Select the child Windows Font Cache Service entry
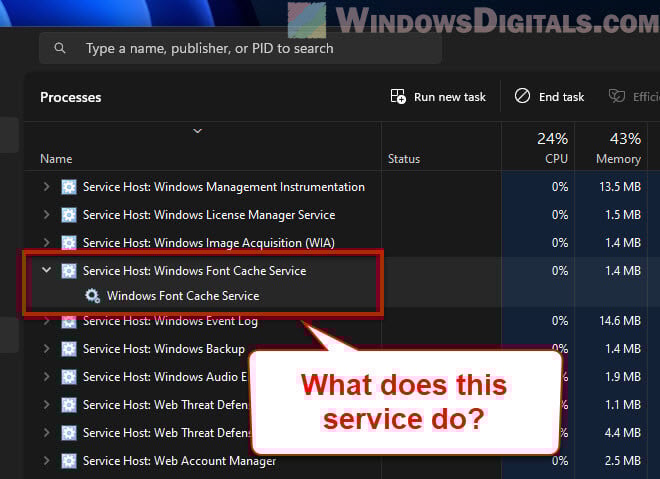This screenshot has width=660, height=479. pyautogui.click(x=183, y=295)
